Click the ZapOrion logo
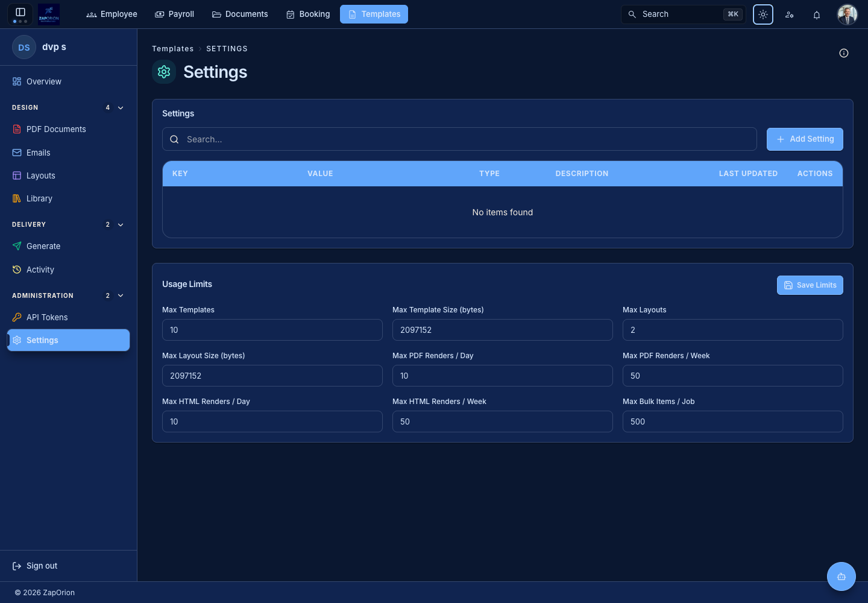 tap(49, 14)
